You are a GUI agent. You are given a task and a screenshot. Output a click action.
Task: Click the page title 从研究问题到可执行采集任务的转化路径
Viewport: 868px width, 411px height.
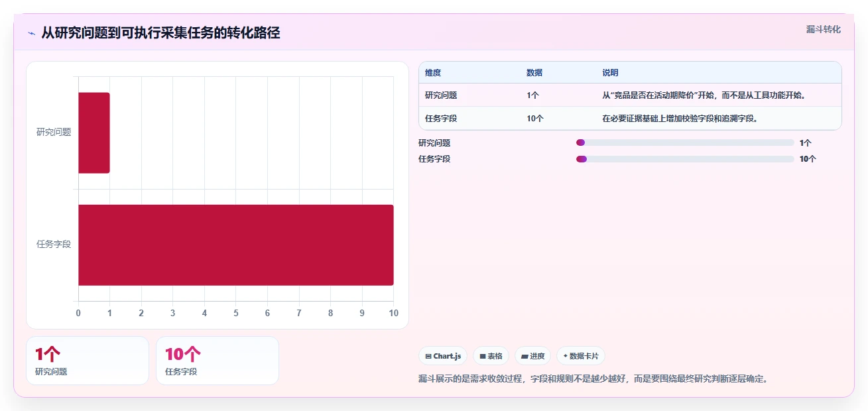pos(160,32)
